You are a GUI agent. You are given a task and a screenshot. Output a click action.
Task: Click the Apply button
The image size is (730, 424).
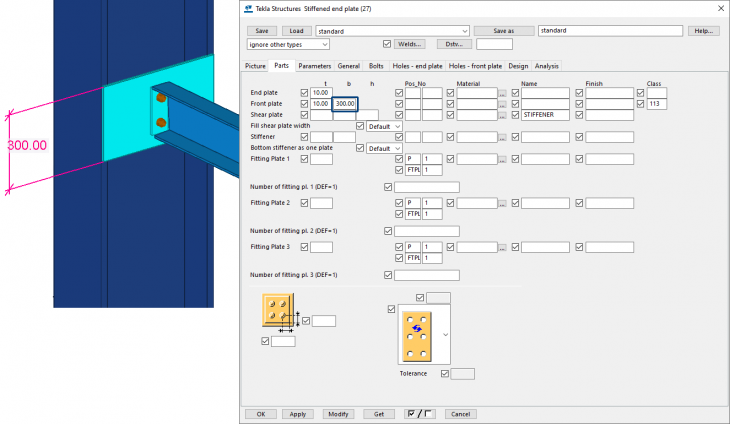(297, 414)
